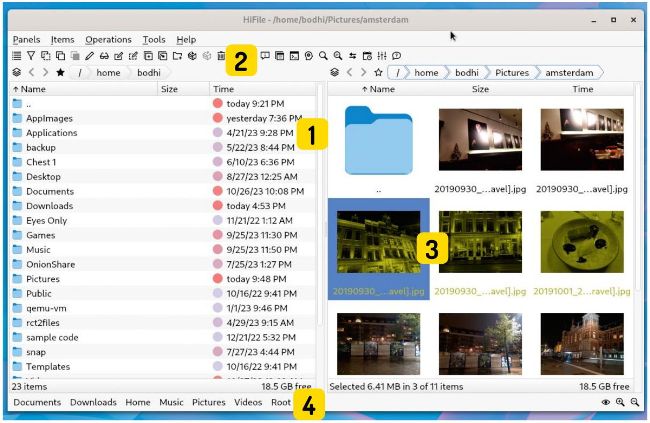
Task: Toggle the filled favorite star in left panel
Action: coord(60,72)
